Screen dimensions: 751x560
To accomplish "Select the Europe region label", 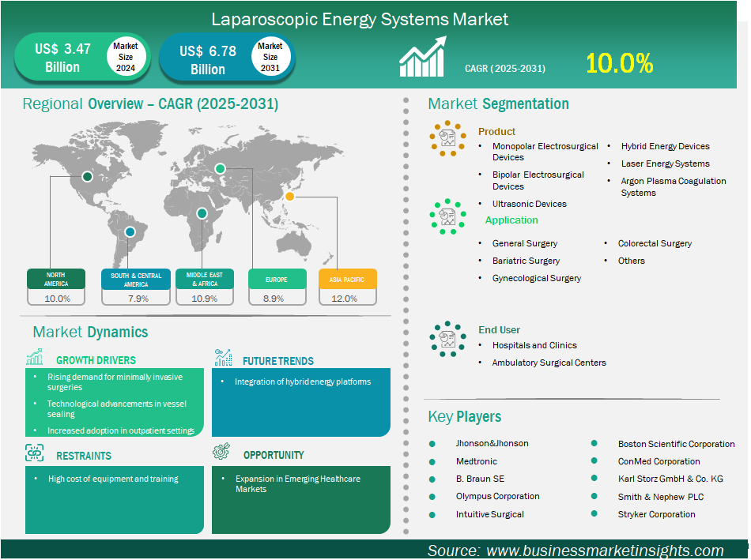I will point(276,279).
